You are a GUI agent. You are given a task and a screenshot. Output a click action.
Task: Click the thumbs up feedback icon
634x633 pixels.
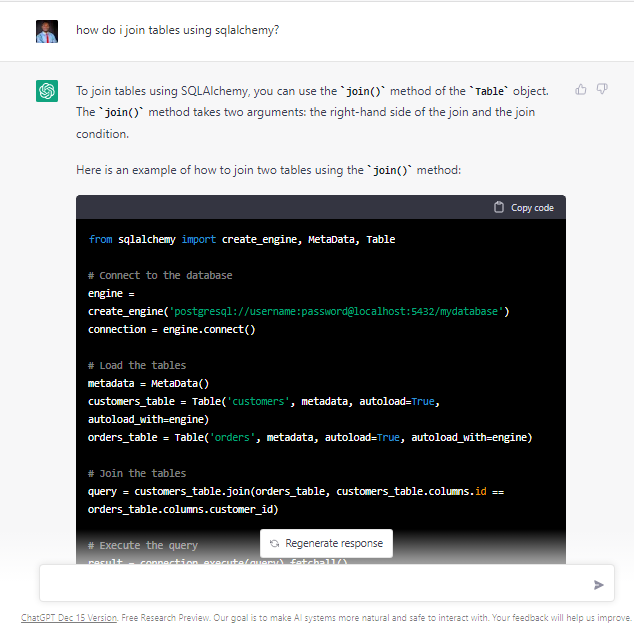pyautogui.click(x=581, y=89)
